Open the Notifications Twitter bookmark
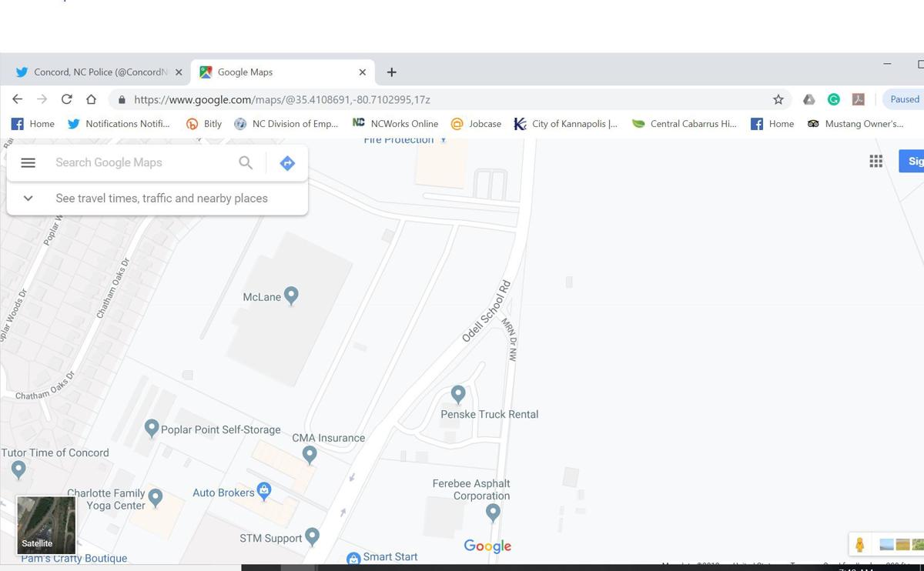Viewport: 924px width, 571px height. tap(119, 123)
